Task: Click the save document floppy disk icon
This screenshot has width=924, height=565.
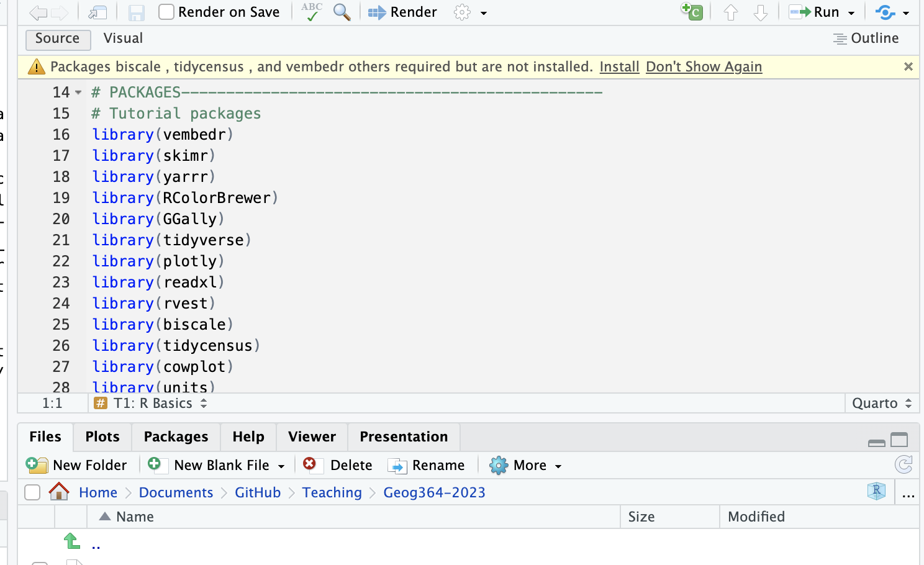Action: click(x=136, y=12)
